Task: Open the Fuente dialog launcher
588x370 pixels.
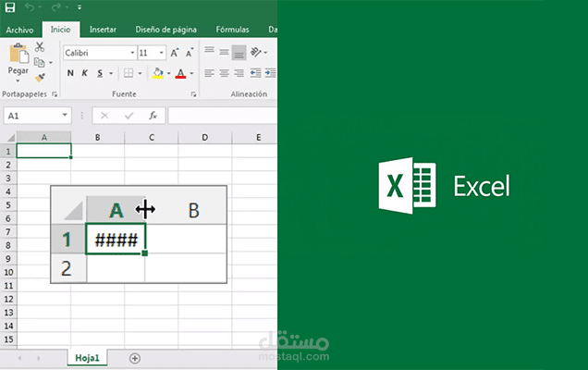Action: (193, 94)
